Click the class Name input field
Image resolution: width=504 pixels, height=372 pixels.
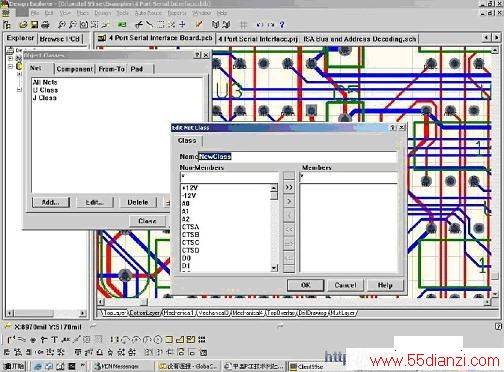(x=297, y=156)
